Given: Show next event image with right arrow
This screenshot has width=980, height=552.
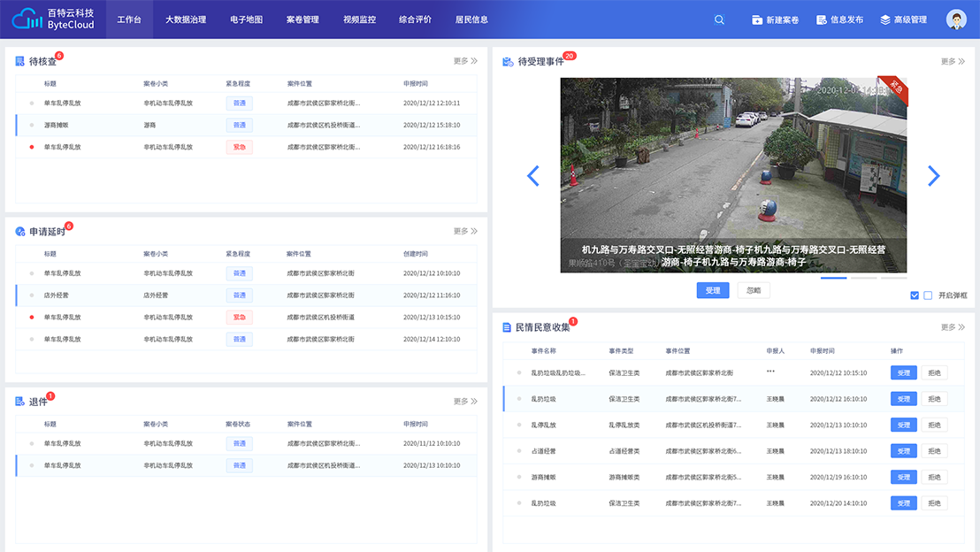Looking at the screenshot, I should pyautogui.click(x=933, y=176).
